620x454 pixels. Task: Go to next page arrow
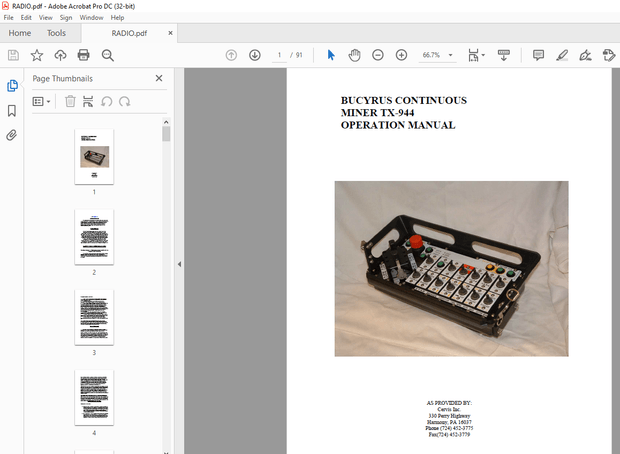click(x=255, y=55)
